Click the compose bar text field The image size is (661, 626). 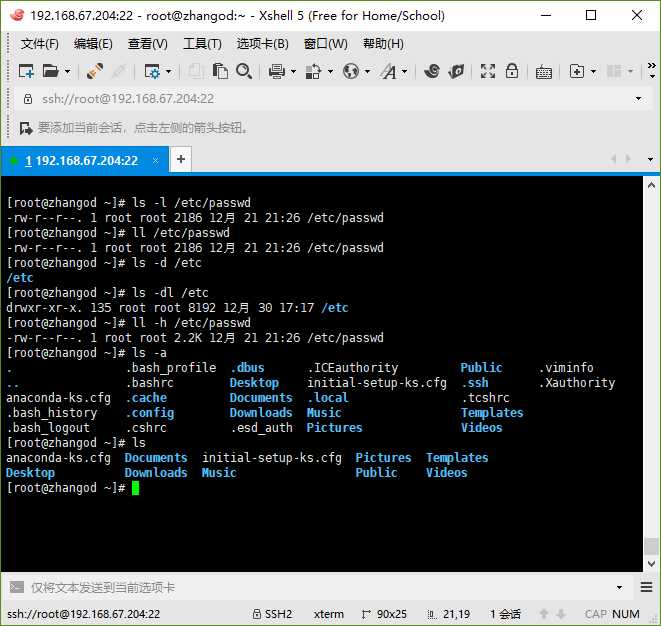pos(320,587)
